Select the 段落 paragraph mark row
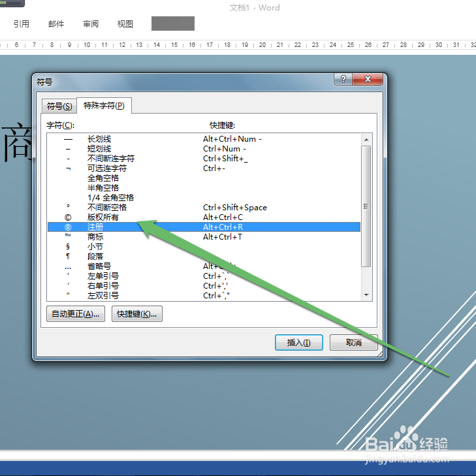Screen dimensions: 476x476 204,257
